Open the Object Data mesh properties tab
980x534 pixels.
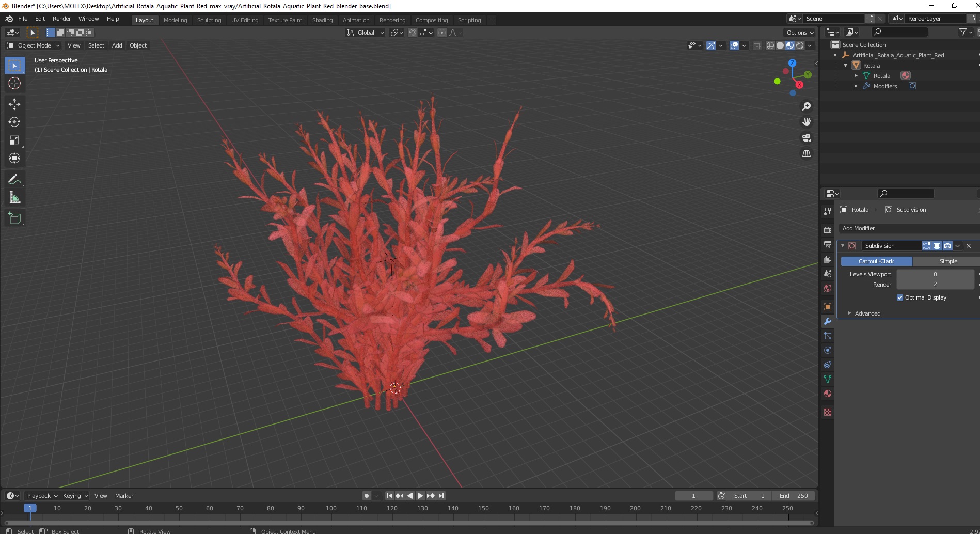tap(828, 379)
